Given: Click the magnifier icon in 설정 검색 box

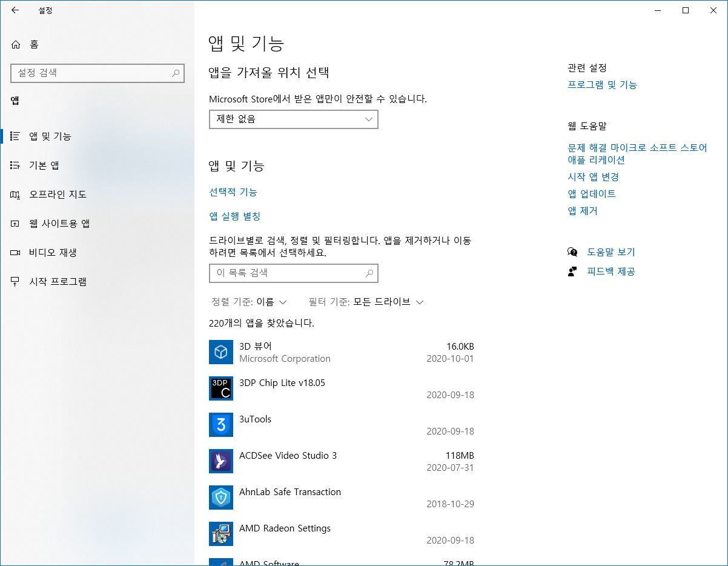Looking at the screenshot, I should click(x=176, y=73).
